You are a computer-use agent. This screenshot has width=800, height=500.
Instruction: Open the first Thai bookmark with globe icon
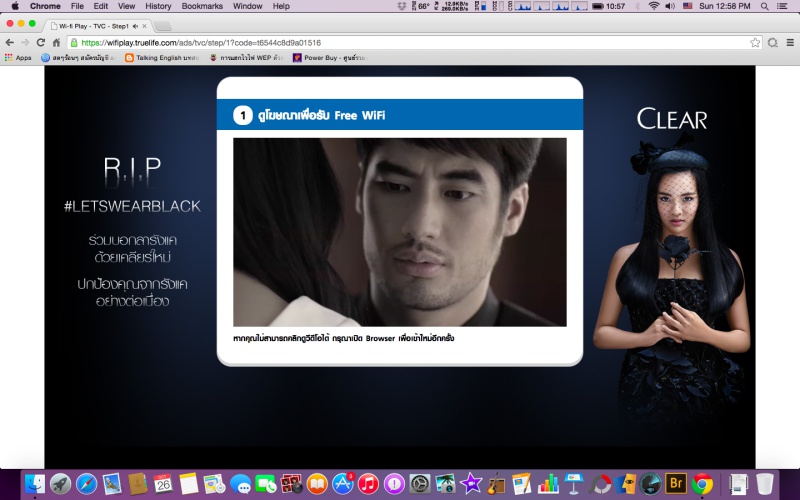(78, 58)
